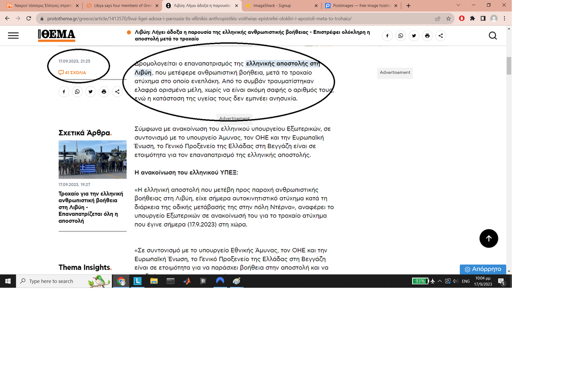Click the page vertical scrollbar thumb
This screenshot has width=588, height=381.
(x=509, y=66)
